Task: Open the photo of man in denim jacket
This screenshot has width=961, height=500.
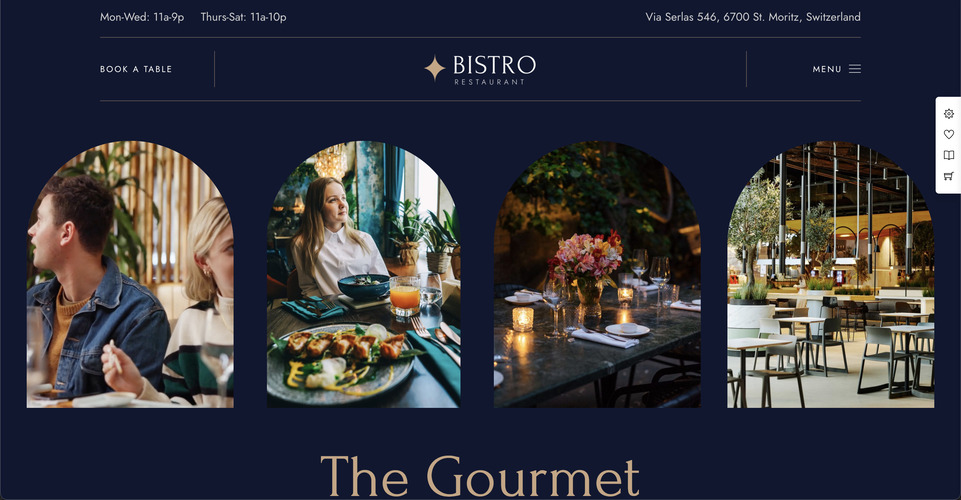Action: click(x=130, y=275)
